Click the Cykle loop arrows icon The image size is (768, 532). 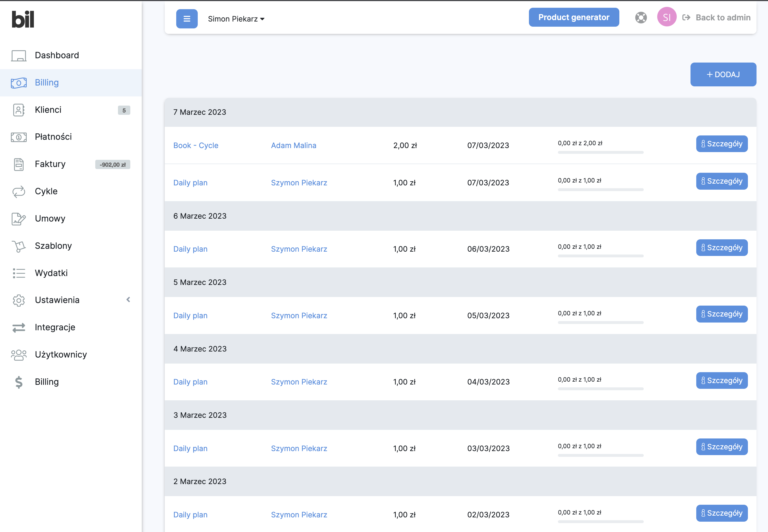click(19, 192)
